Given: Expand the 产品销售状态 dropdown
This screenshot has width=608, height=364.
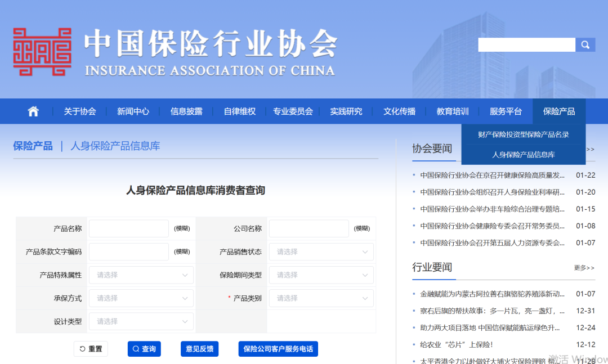Looking at the screenshot, I should coord(321,252).
